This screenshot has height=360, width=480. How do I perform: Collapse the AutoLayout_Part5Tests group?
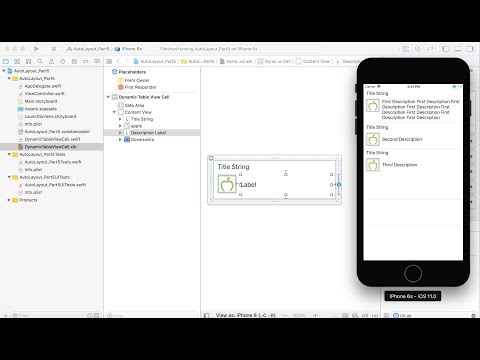(9, 155)
